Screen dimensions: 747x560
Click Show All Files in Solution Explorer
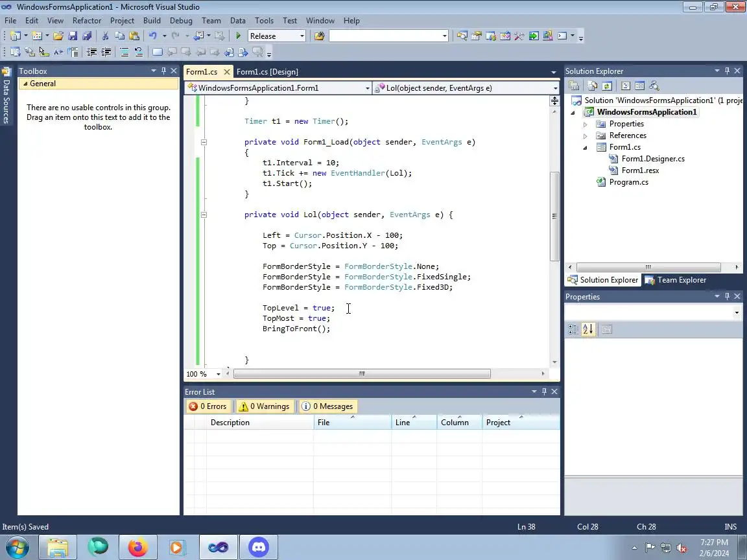point(592,86)
